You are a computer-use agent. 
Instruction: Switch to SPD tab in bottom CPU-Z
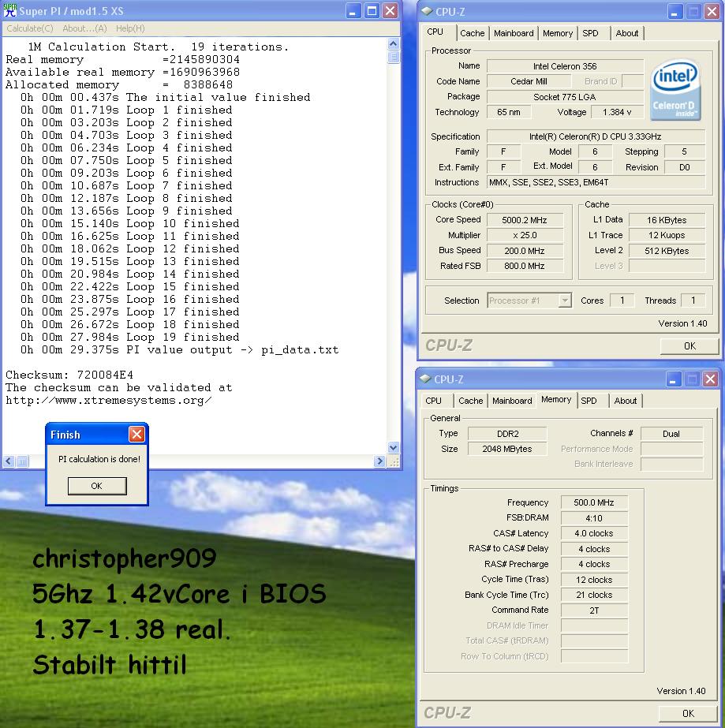[x=589, y=400]
